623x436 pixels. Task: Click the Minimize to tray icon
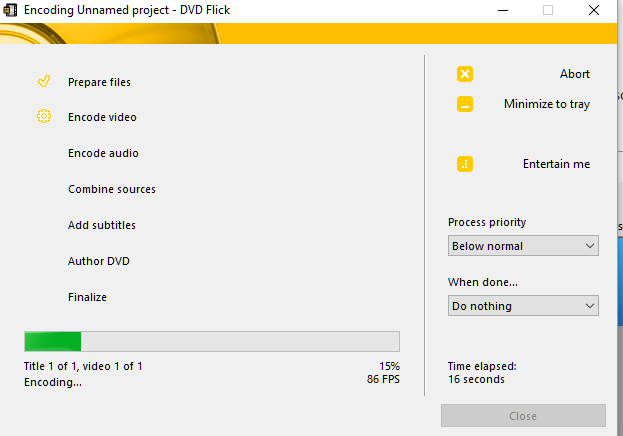pyautogui.click(x=465, y=104)
